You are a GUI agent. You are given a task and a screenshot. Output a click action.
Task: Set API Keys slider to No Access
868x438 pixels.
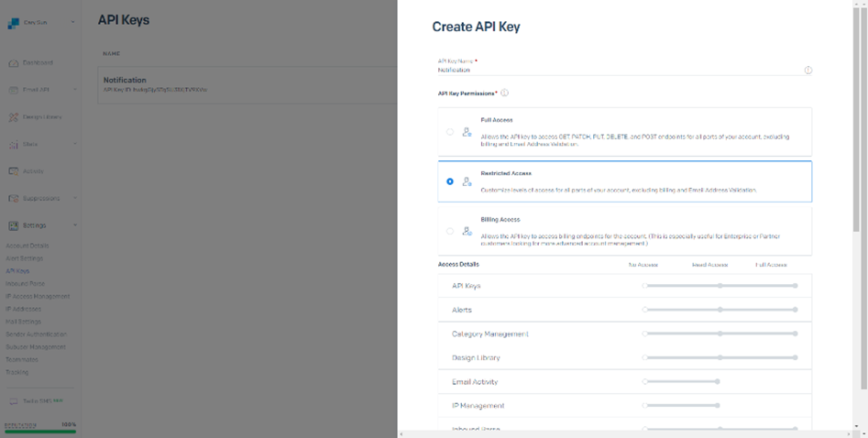click(x=645, y=286)
